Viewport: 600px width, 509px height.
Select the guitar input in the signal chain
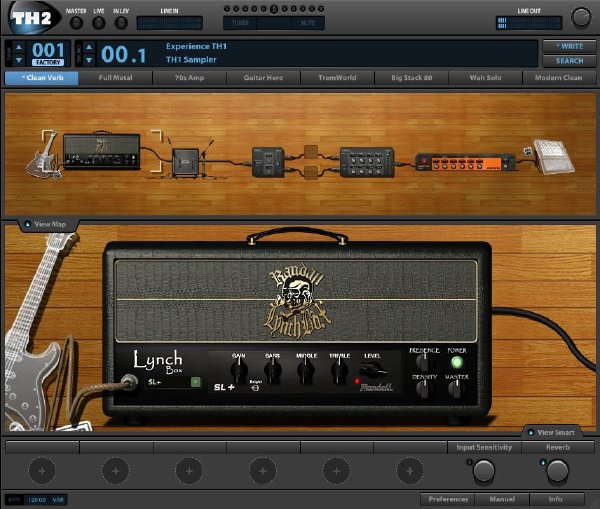43,156
